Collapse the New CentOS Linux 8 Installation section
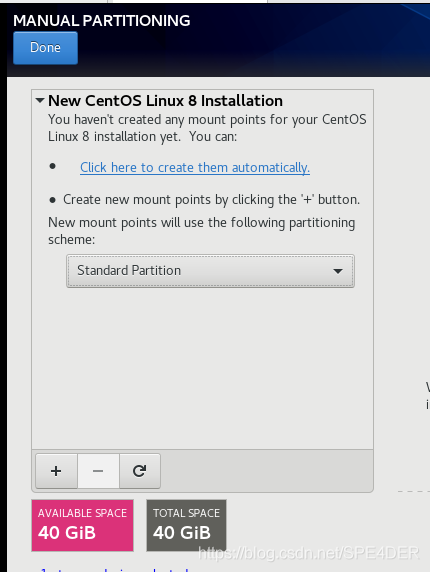 pos(40,100)
